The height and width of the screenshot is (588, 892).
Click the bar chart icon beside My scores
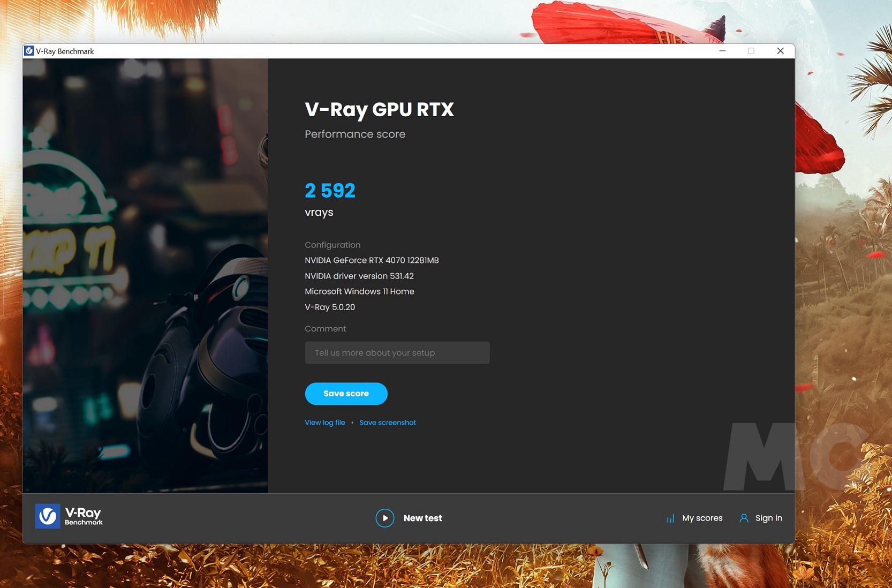670,518
